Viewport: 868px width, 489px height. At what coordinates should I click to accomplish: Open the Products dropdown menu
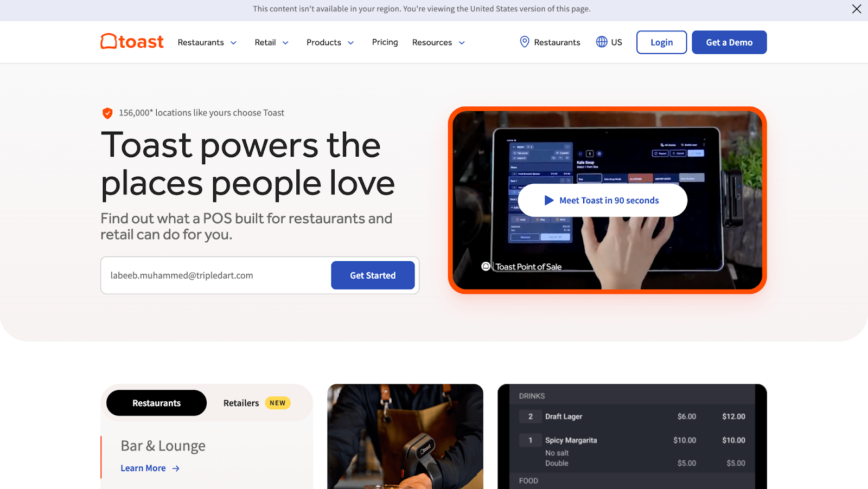[330, 42]
